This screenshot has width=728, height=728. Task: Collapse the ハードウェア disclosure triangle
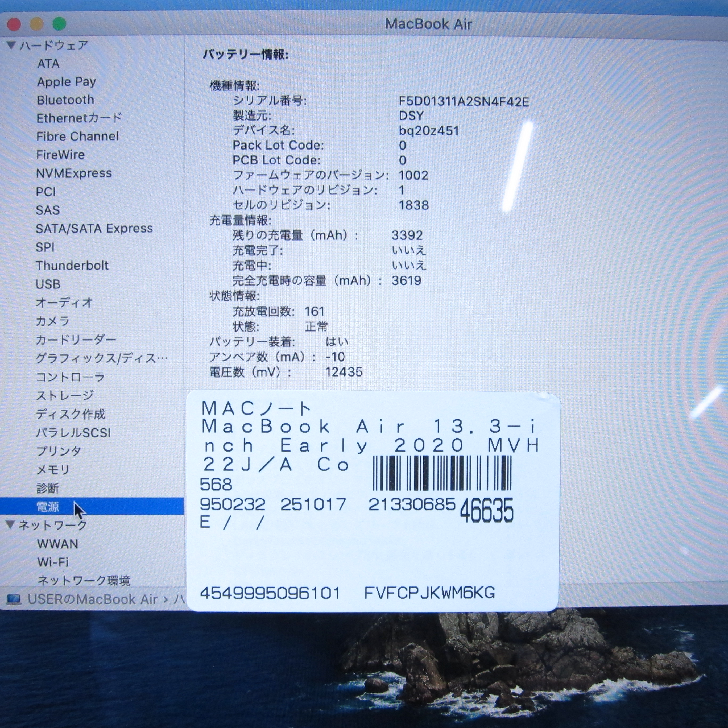click(x=11, y=45)
